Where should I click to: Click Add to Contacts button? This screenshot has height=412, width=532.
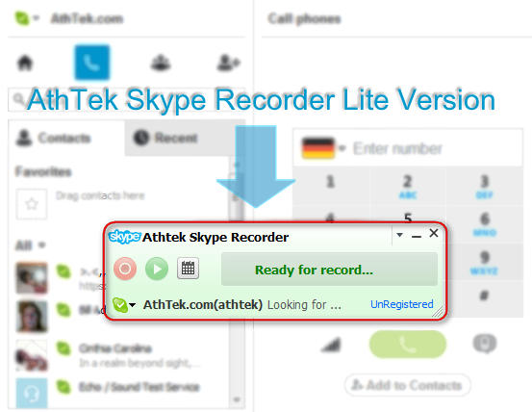[408, 385]
